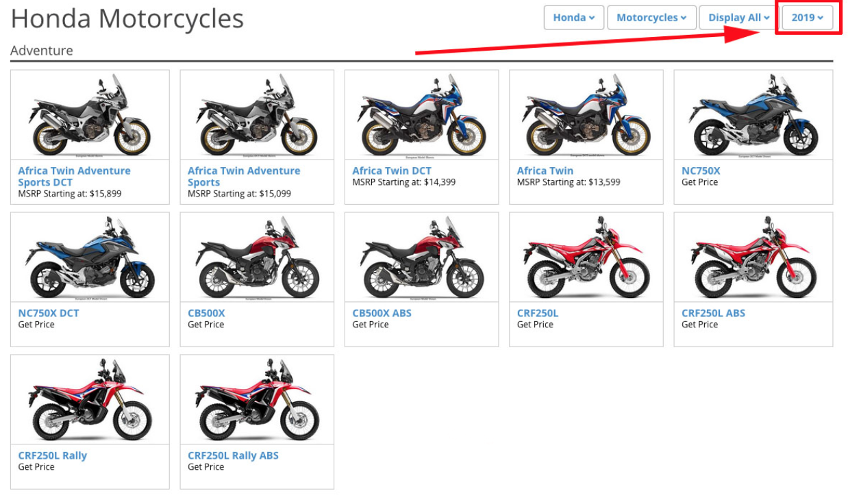Viewport: 848px width, 504px height.
Task: Click the CRF250L Rally ABS photo
Action: coord(257,400)
